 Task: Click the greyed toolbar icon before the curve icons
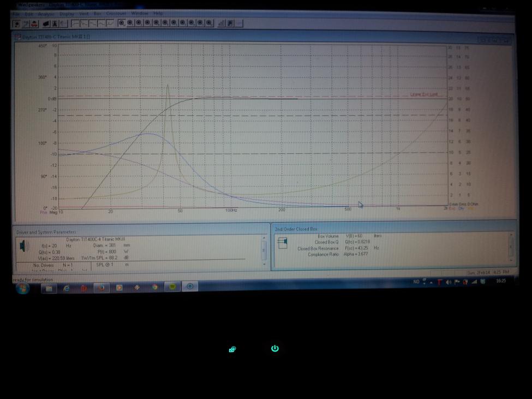tap(63, 23)
